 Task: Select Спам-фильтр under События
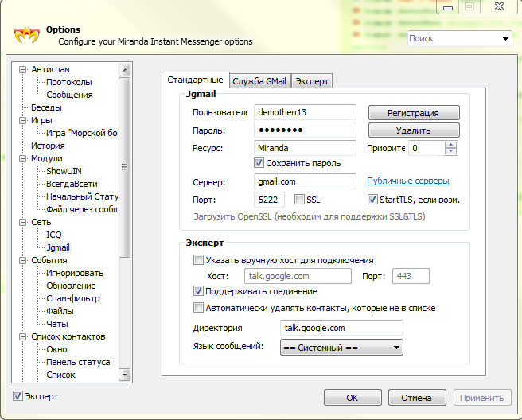pos(73,298)
